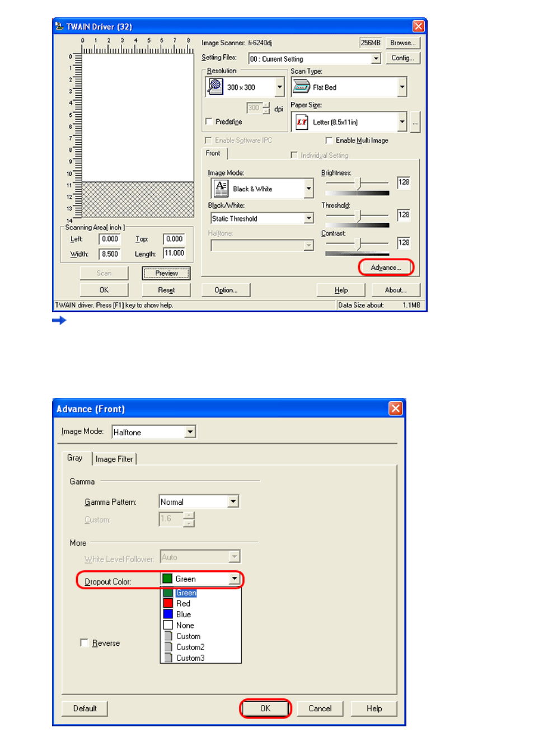Click the Width field showing 8.500

(110, 254)
